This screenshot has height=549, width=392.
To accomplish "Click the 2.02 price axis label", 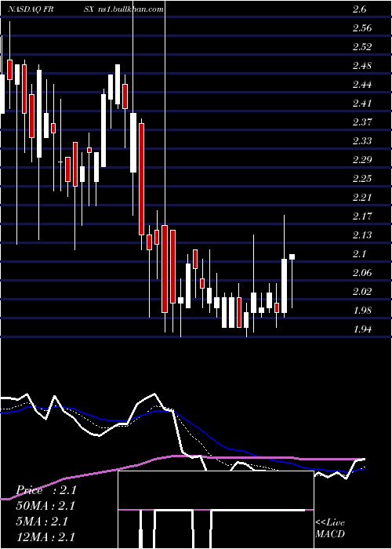I will coord(362,292).
